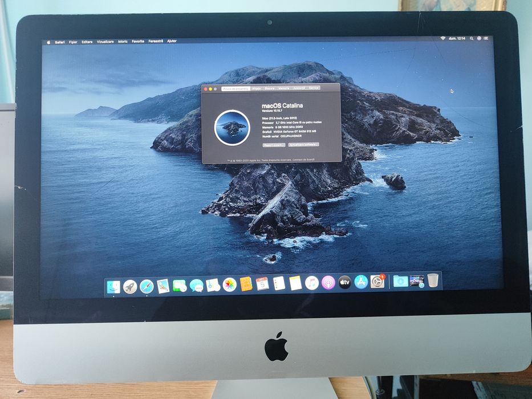Open Mail stamp icon in Dock
Screen dimensions: 532x399
tap(163, 286)
